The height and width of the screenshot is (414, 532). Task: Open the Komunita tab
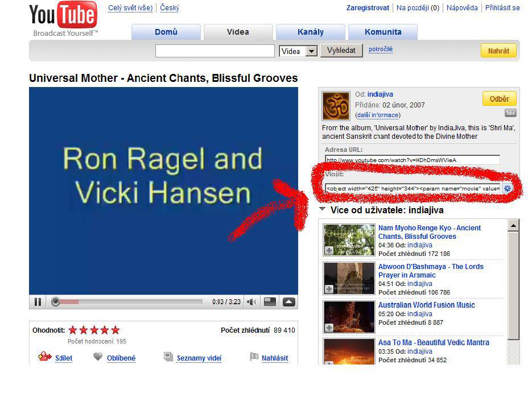(383, 32)
